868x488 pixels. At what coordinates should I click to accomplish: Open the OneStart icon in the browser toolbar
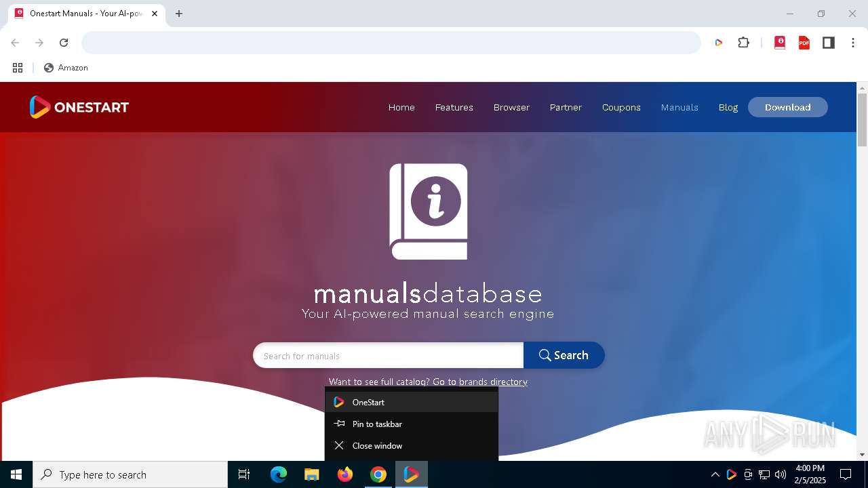click(x=719, y=43)
